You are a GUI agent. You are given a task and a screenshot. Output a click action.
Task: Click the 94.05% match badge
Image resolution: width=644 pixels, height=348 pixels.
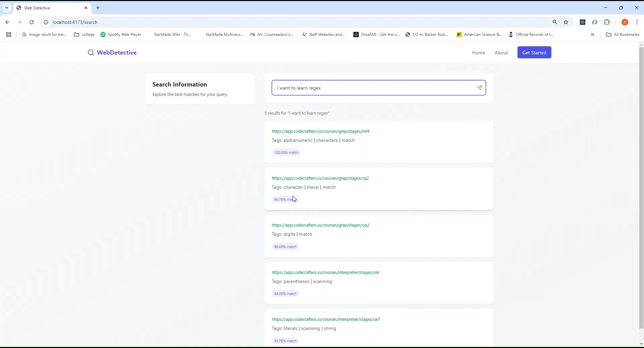click(285, 294)
